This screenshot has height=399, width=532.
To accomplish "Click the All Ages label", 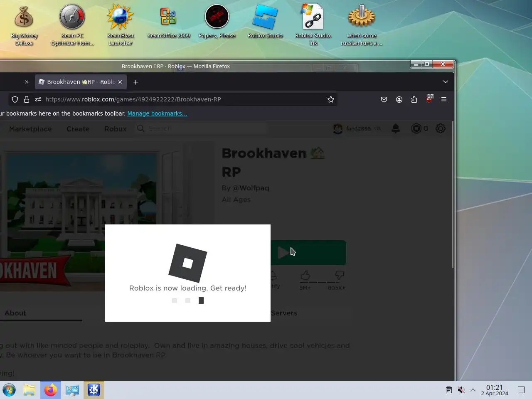I will click(236, 199).
